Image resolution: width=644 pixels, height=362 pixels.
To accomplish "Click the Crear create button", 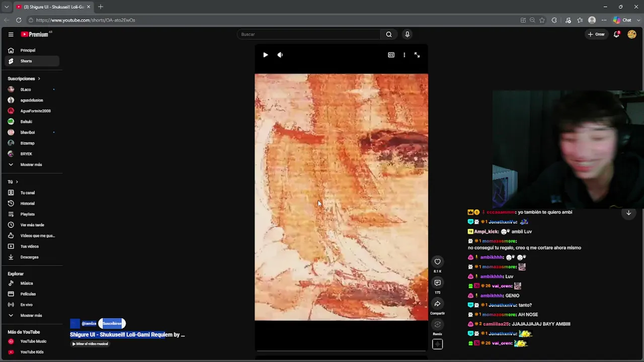I will (597, 34).
